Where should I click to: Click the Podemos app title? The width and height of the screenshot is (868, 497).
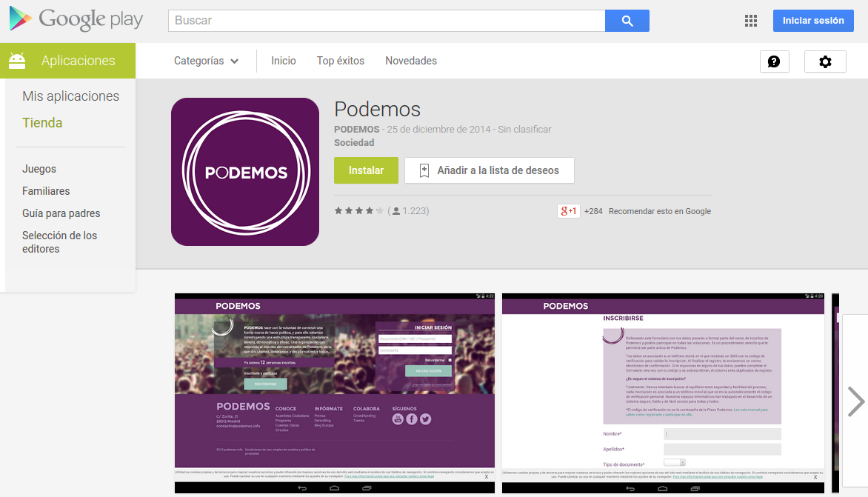377,110
